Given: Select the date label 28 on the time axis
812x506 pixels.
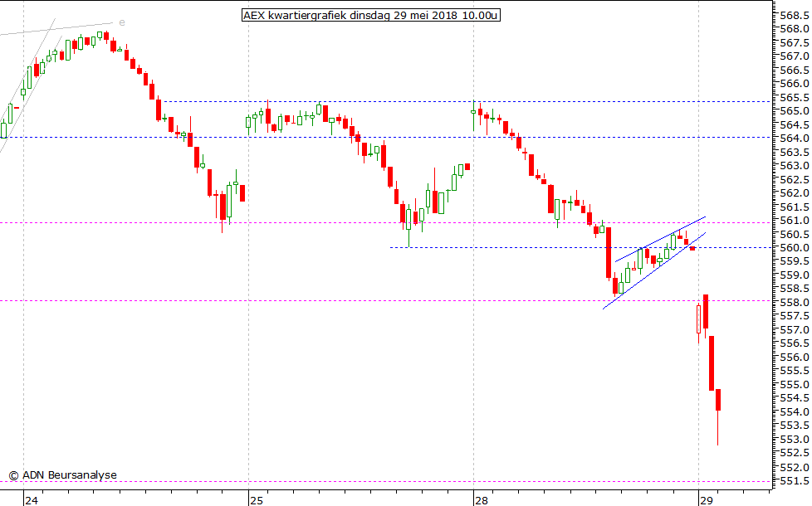Looking at the screenshot, I should (x=481, y=500).
